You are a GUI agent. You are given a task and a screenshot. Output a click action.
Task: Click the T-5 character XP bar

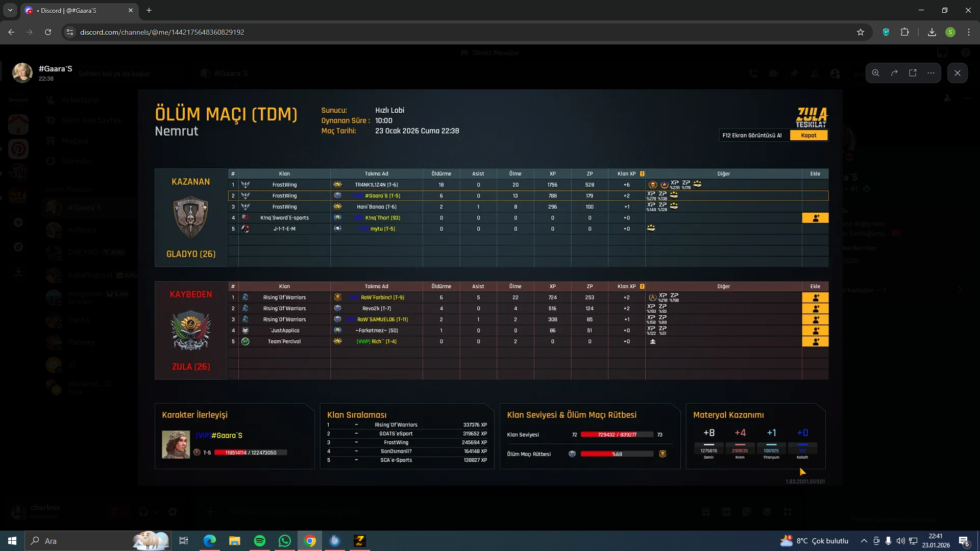pos(251,453)
